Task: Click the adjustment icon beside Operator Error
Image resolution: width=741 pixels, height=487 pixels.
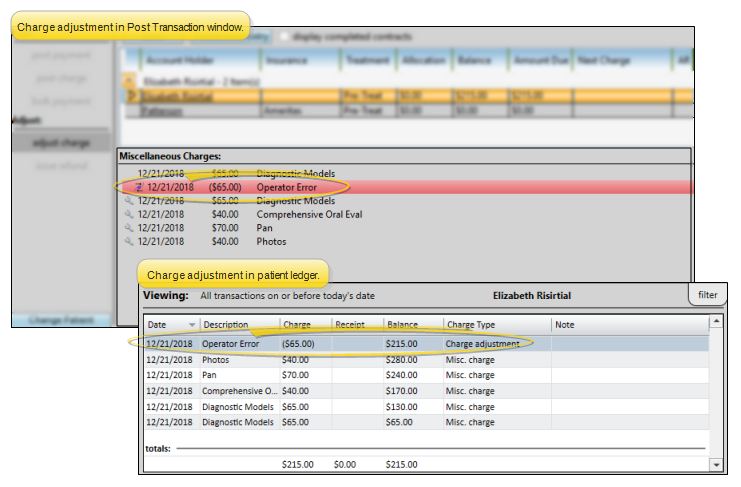Action: click(x=138, y=187)
